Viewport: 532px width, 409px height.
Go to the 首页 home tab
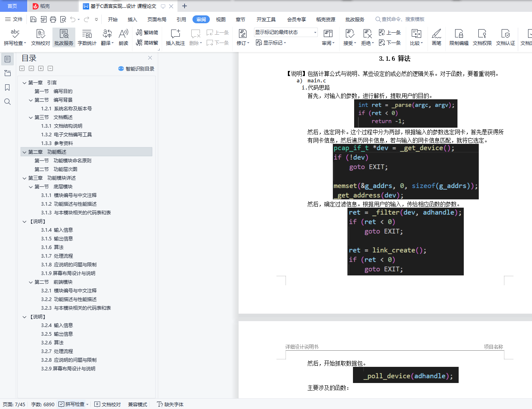coord(13,6)
